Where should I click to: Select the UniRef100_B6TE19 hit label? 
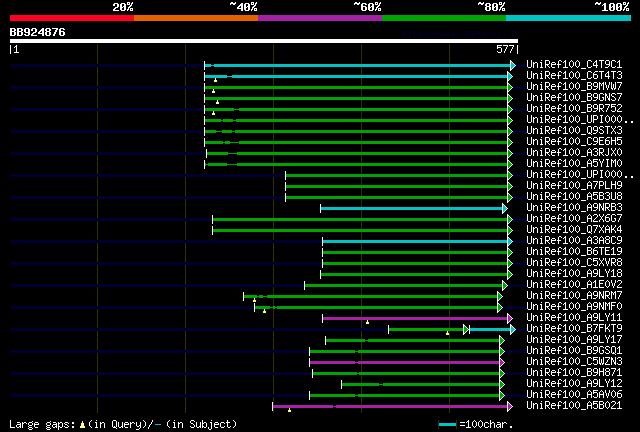(574, 252)
